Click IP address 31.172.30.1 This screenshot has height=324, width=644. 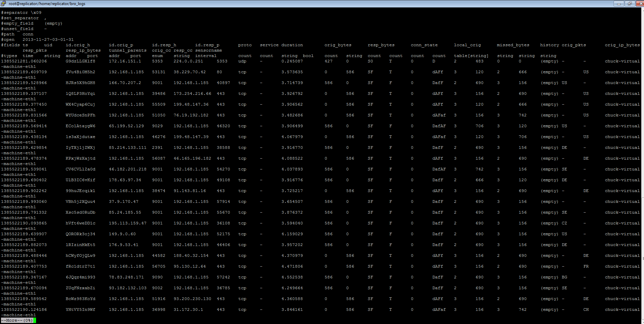pyautogui.click(x=188, y=310)
